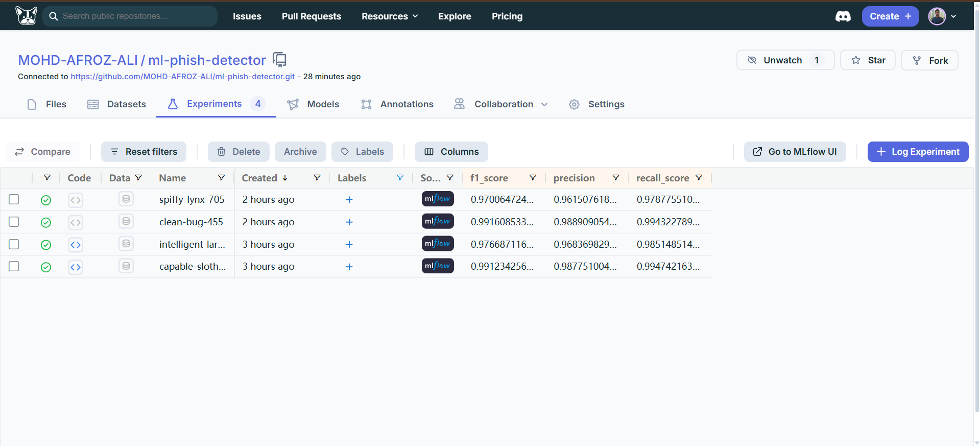This screenshot has height=446, width=980.
Task: Click the Log Experiment button
Action: (918, 152)
